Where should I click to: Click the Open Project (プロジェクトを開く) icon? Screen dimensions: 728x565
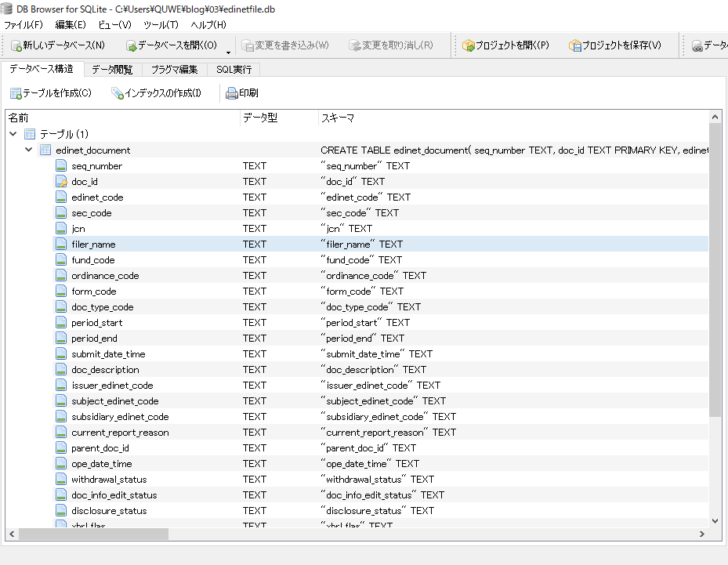coord(469,45)
